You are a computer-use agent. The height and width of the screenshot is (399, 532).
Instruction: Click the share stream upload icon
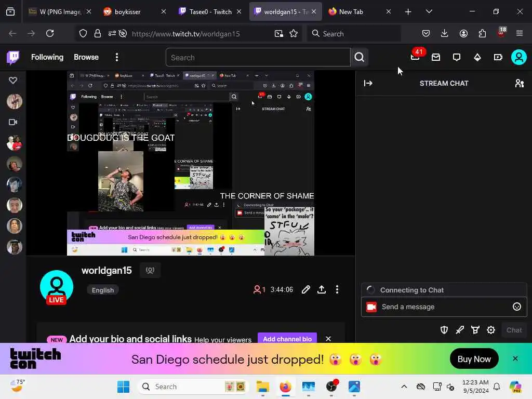[321, 289]
